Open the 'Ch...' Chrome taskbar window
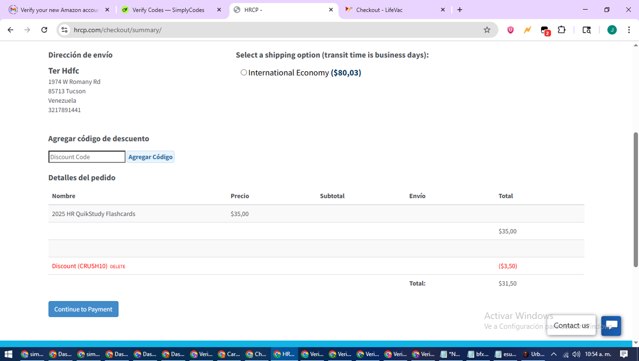The height and width of the screenshot is (361, 639). [x=257, y=354]
